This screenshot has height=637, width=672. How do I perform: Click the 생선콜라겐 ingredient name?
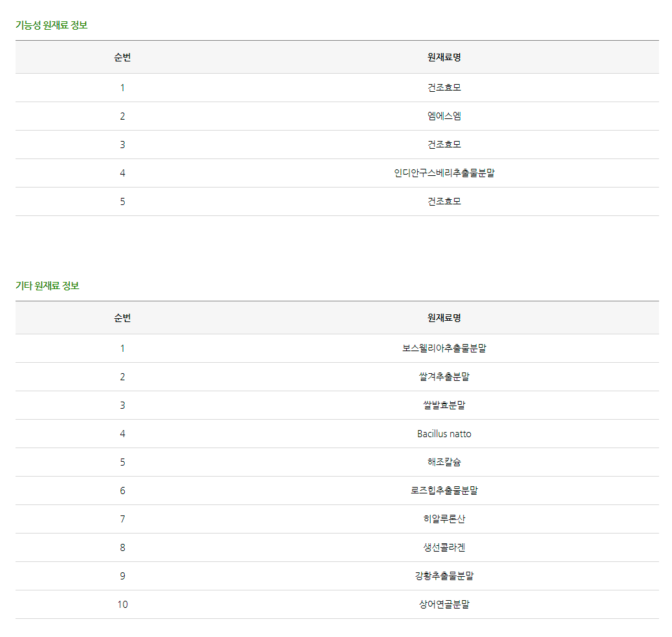[444, 548]
